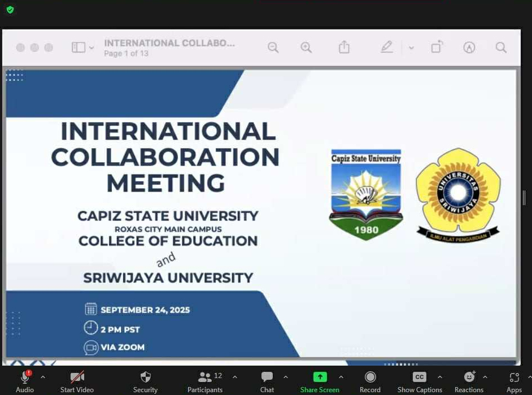This screenshot has width=532, height=395.
Task: Expand audio options arrow beside Audio
Action: (43, 377)
